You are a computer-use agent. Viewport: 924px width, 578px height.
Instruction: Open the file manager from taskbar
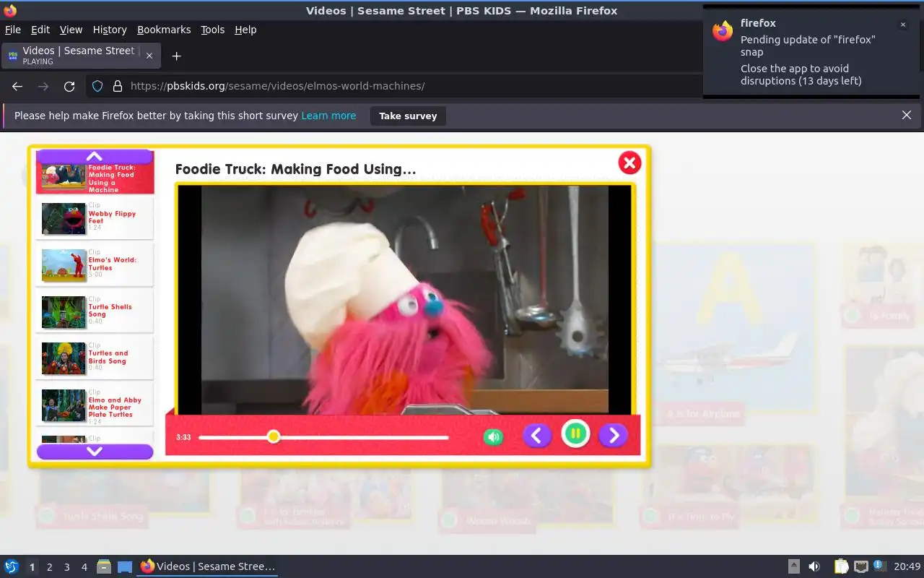click(104, 566)
